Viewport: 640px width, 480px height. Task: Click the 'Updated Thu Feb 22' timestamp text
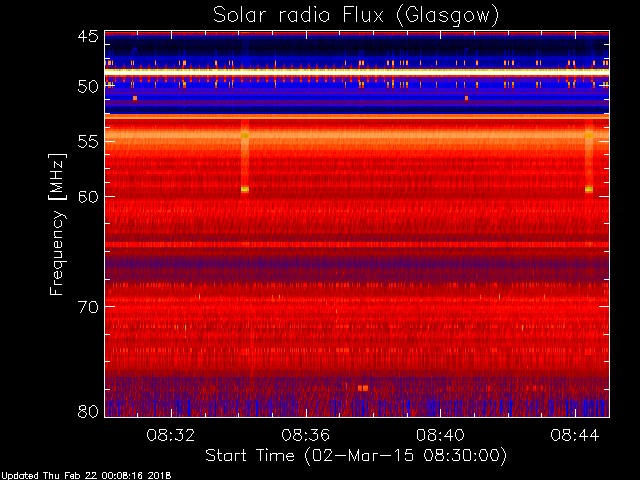click(86, 476)
